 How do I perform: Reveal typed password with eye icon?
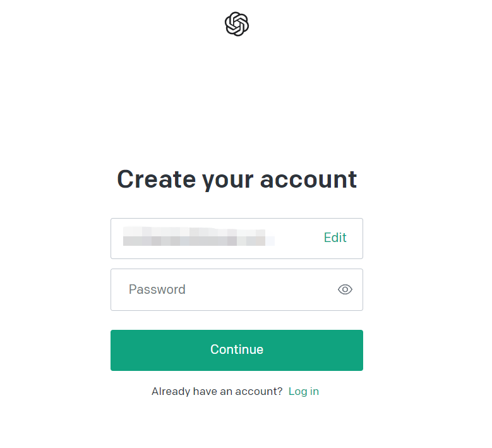click(x=345, y=289)
